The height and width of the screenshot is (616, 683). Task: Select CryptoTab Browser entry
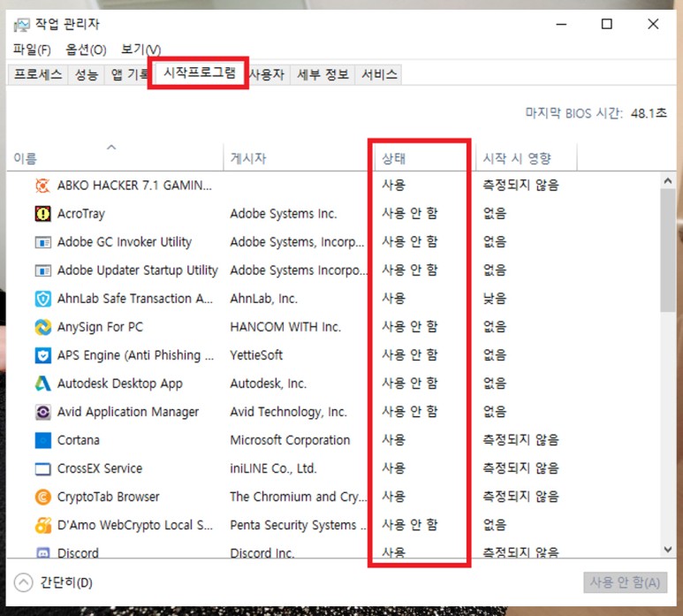[x=108, y=497]
